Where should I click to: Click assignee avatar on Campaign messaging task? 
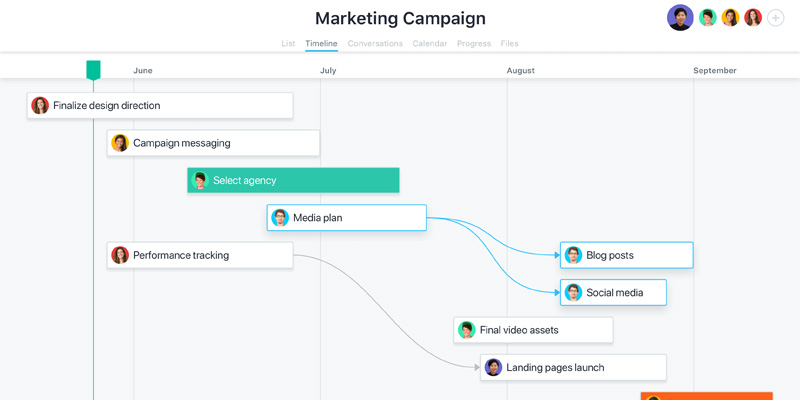[120, 143]
